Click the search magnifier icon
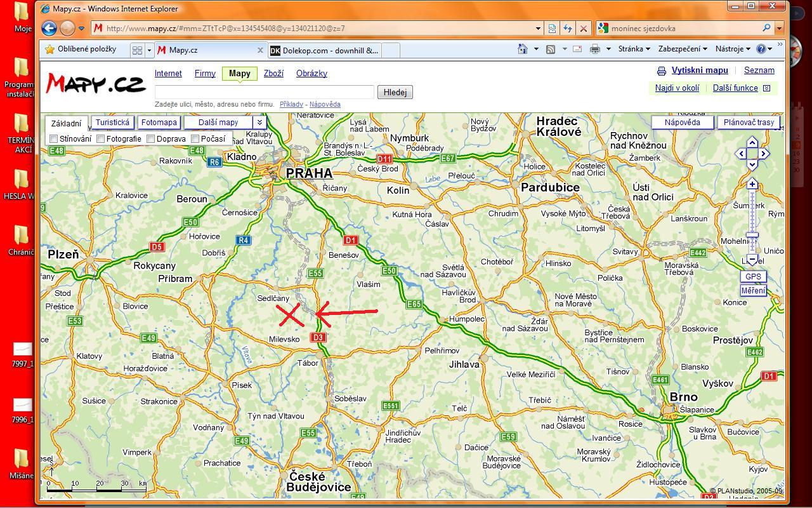Image resolution: width=812 pixels, height=508 pixels. point(766,28)
